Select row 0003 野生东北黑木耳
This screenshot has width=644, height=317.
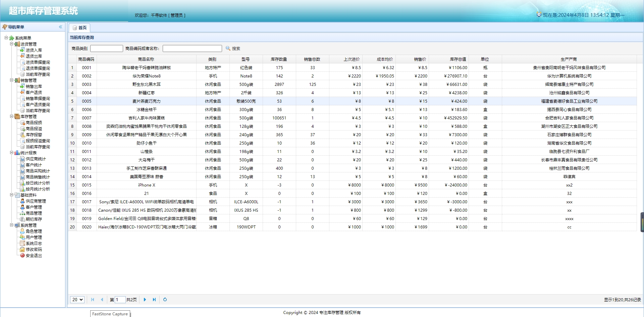353,84
